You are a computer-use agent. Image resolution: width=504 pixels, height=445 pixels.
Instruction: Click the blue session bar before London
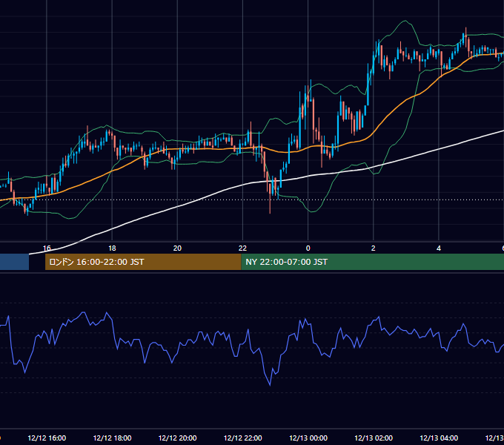pos(14,262)
